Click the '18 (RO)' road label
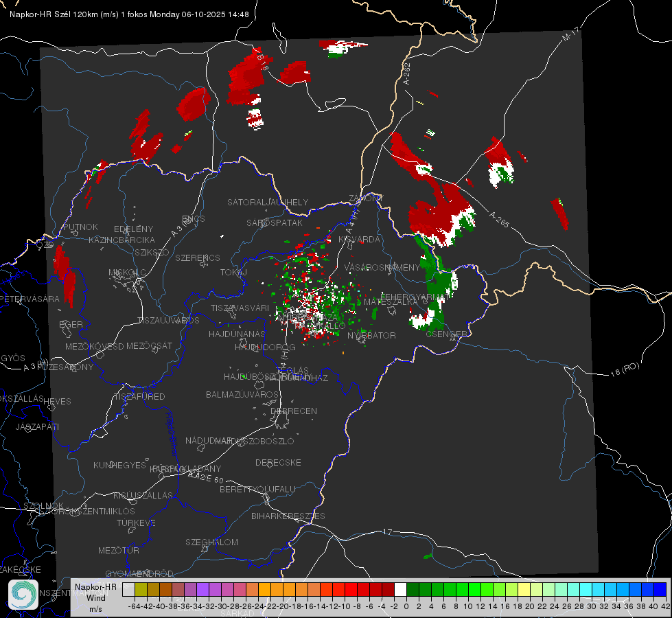672x618 pixels. 625,369
